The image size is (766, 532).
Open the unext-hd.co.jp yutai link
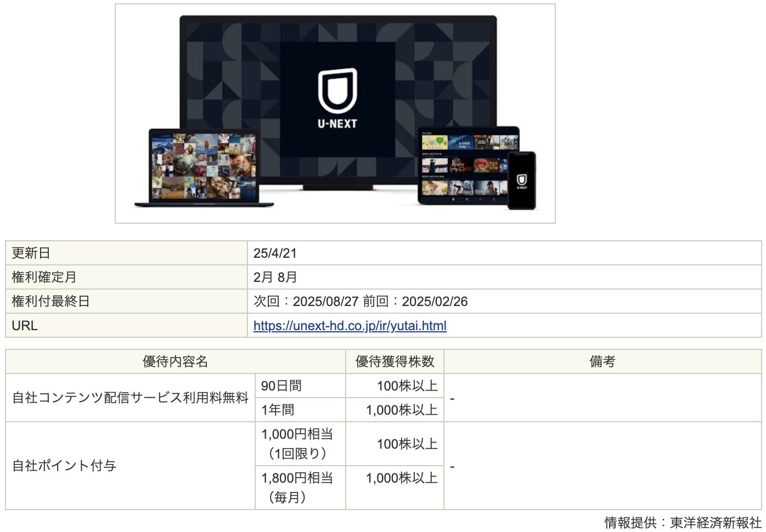point(350,325)
